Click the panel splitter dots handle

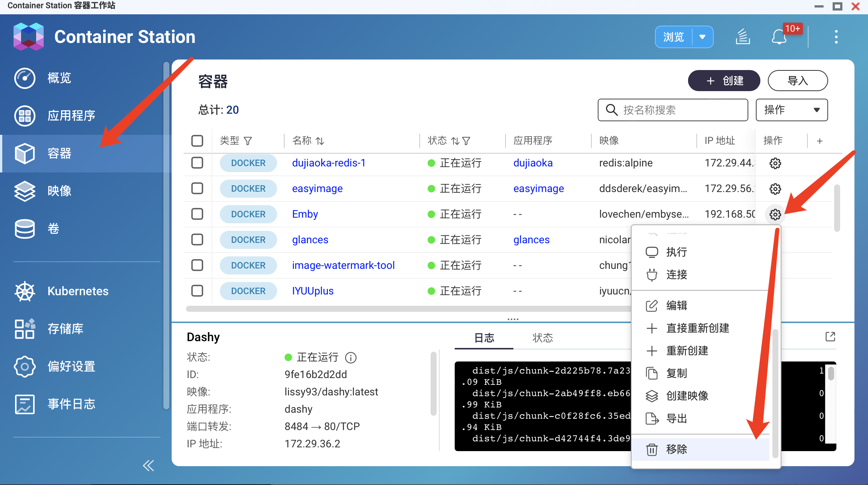click(513, 319)
